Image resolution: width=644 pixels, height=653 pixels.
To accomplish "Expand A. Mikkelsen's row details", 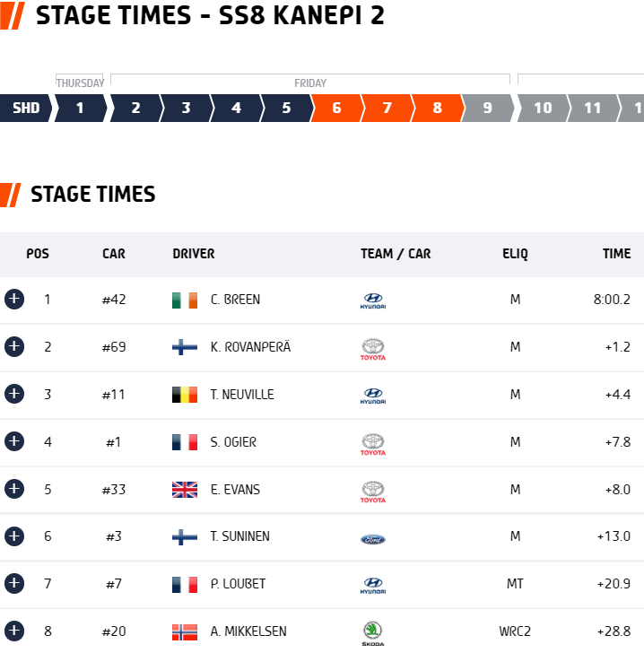I will (x=14, y=631).
